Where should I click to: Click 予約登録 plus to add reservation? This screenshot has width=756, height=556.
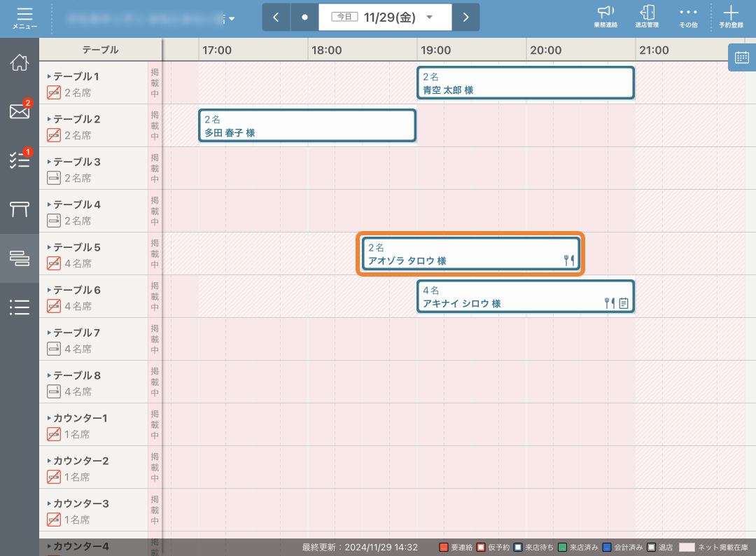(x=731, y=17)
